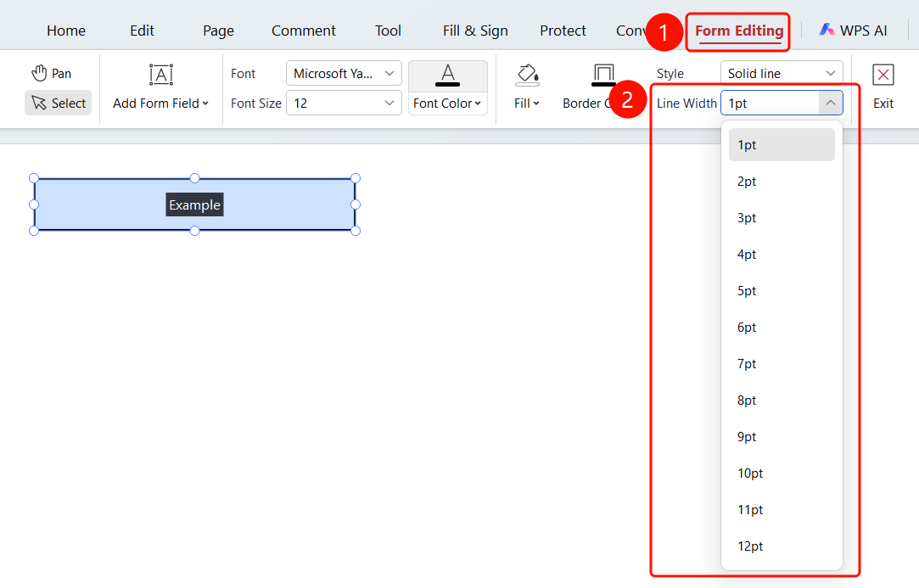Open the Font family dropdown
The width and height of the screenshot is (919, 588).
[x=344, y=73]
